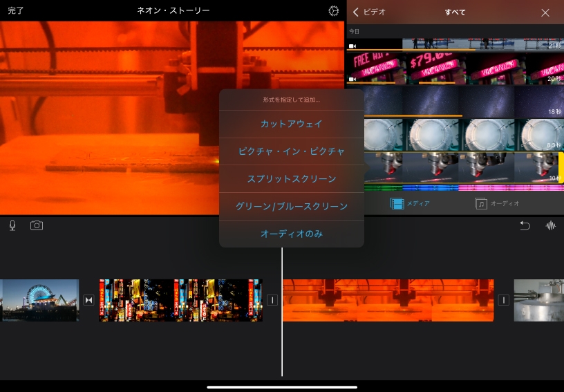Tap 完了 to finish editing
This screenshot has height=392, width=564.
tap(16, 11)
